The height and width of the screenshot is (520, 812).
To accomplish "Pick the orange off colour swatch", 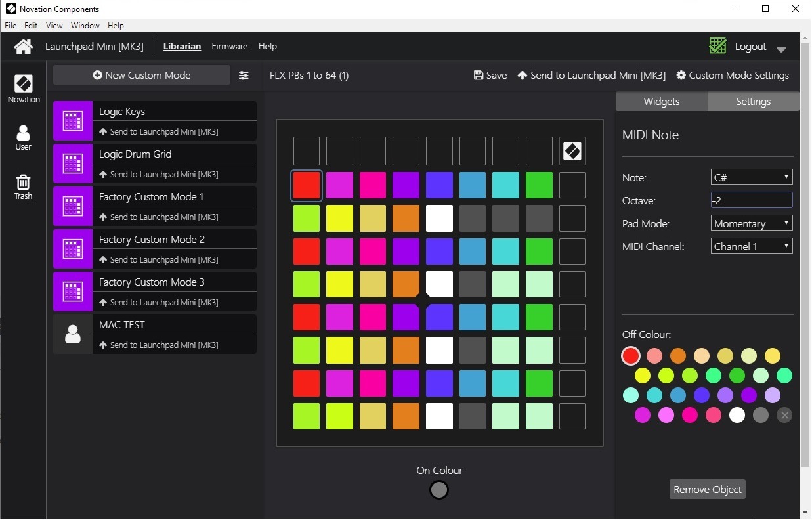I will pos(678,356).
